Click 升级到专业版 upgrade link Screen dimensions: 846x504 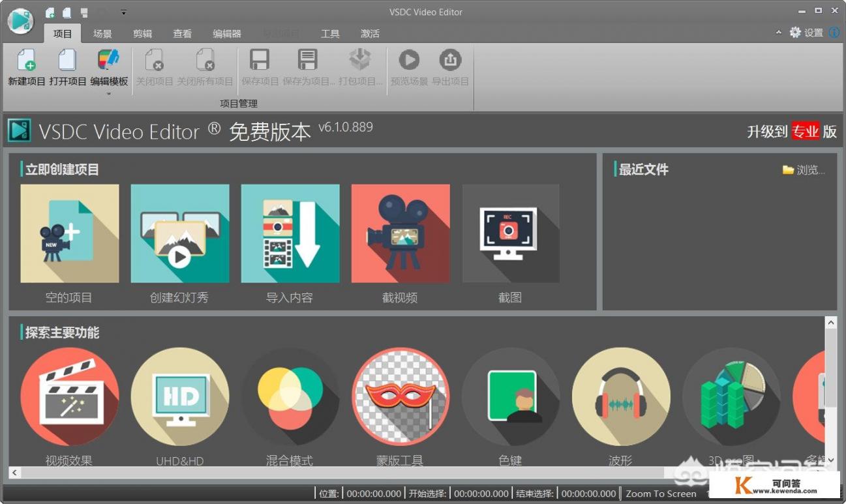(792, 131)
